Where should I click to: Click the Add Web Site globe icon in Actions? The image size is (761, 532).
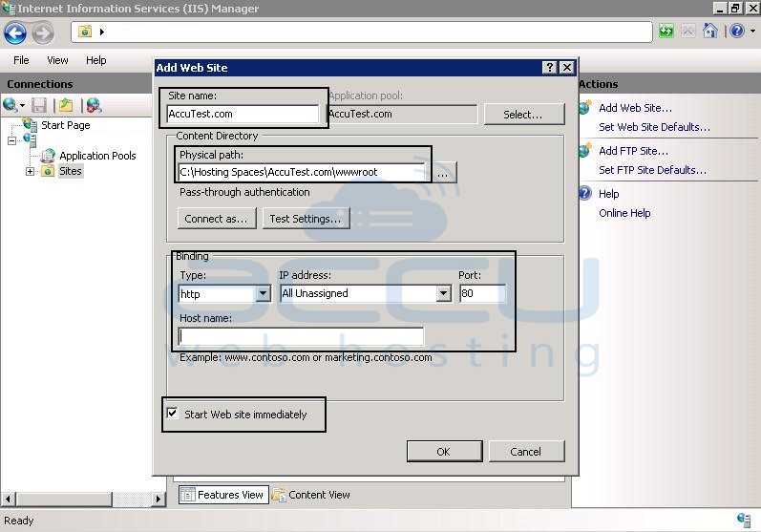pos(585,107)
